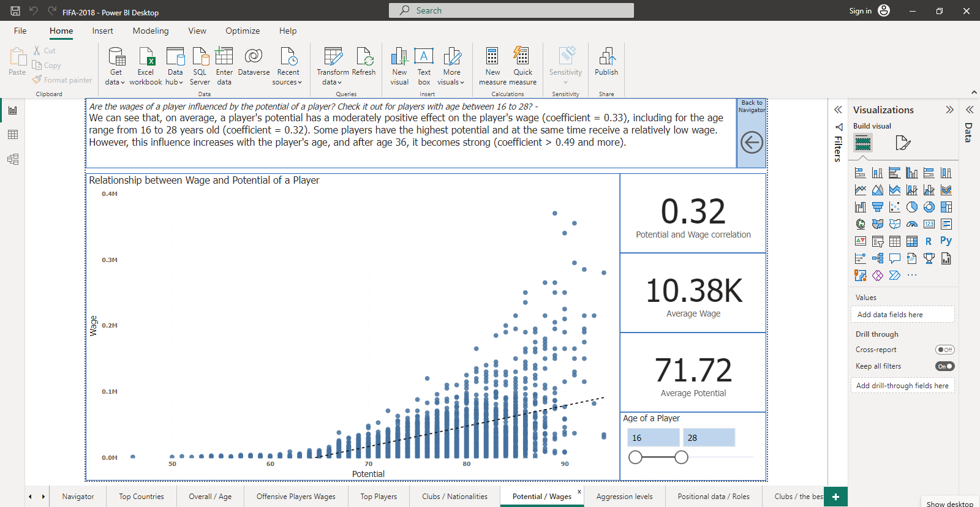This screenshot has width=980, height=507.
Task: Select the Python visual icon
Action: click(946, 241)
